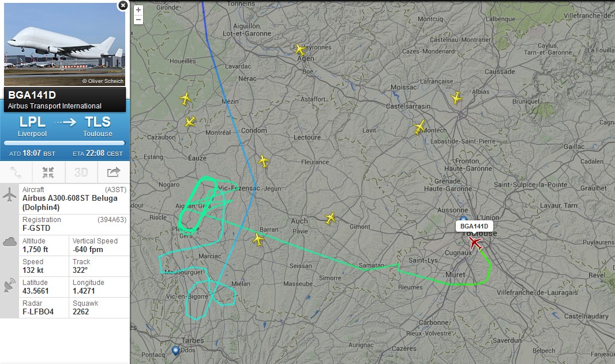Select the yellow aircraft near Montech
Image resolution: width=615 pixels, height=364 pixels.
419,127
